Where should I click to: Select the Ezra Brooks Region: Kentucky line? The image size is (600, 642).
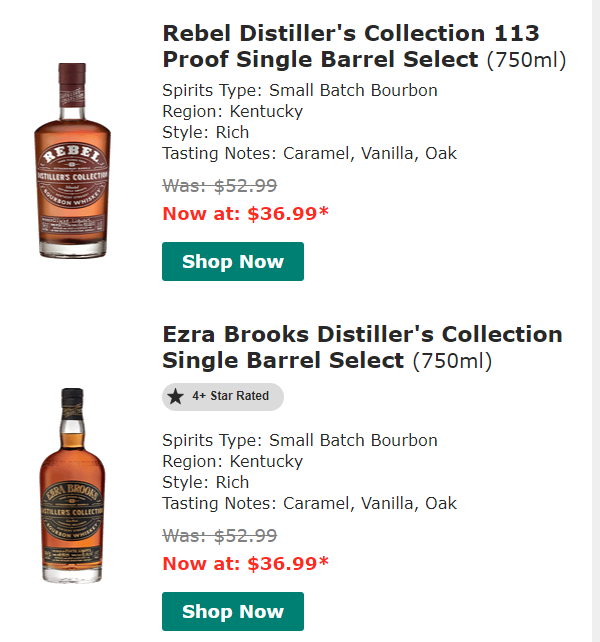click(x=232, y=461)
